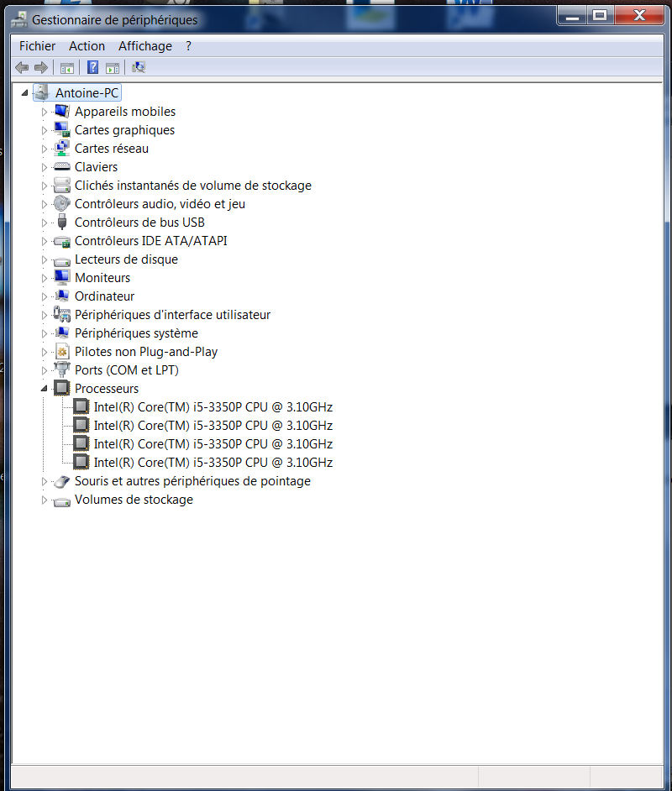Select the Cartes graphiques icon
The height and width of the screenshot is (791, 672).
62,129
